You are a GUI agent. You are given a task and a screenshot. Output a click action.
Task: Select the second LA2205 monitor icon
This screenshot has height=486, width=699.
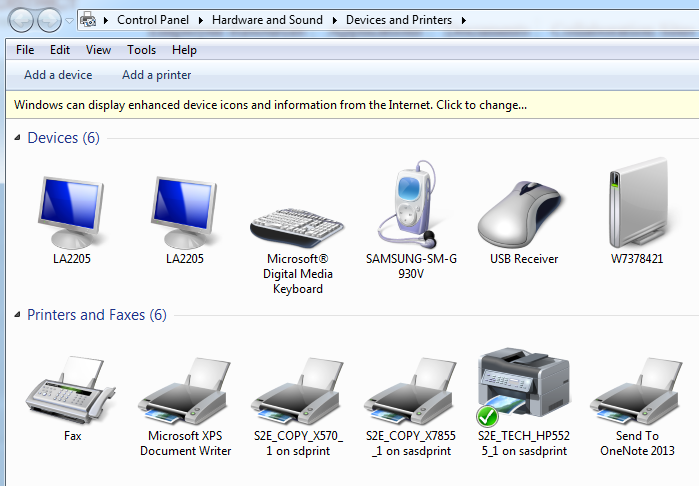point(185,212)
